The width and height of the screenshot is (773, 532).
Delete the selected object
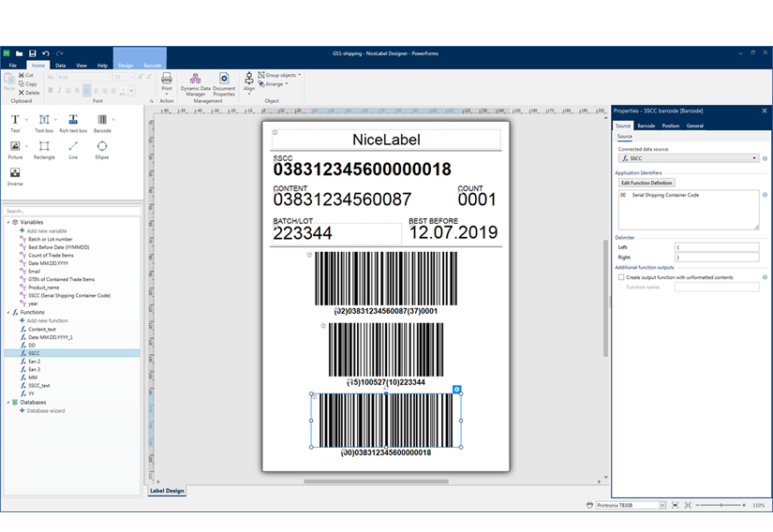29,93
